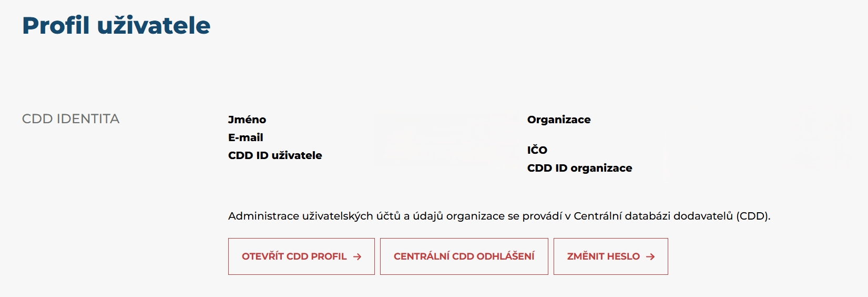Click the words údajů organizace in the paragraph
Image resolution: width=868 pixels, height=297 pixels.
point(458,216)
